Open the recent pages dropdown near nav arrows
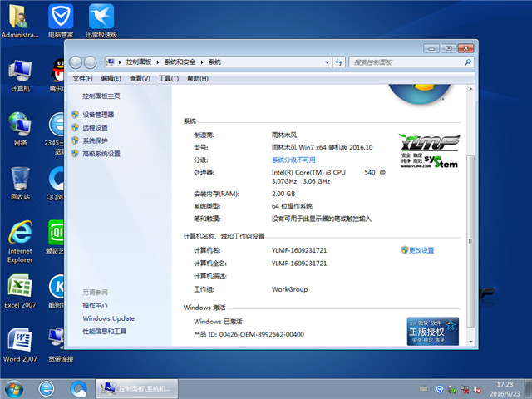Image resolution: width=532 pixels, height=399 pixels. pyautogui.click(x=101, y=62)
